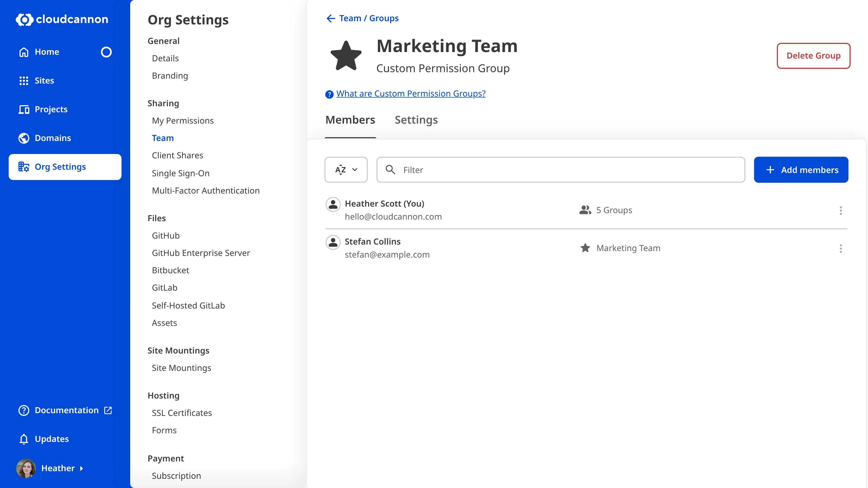
Task: Open GitHub files settings
Action: tap(165, 235)
